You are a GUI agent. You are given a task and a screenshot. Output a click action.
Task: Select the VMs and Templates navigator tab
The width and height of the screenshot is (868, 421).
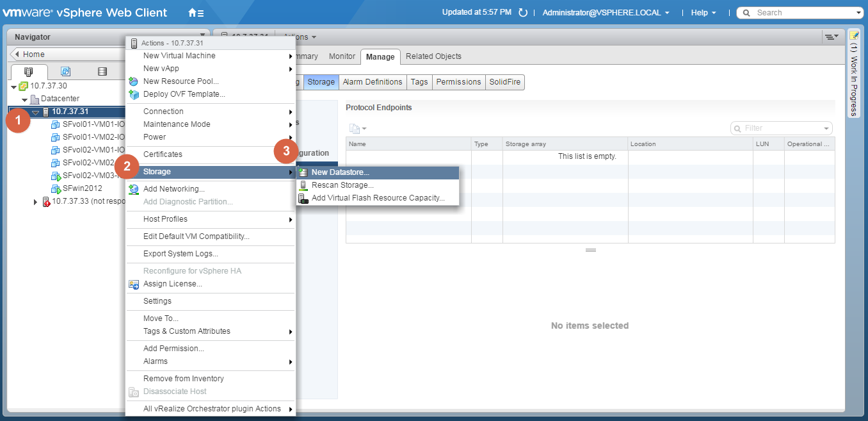pyautogui.click(x=65, y=71)
